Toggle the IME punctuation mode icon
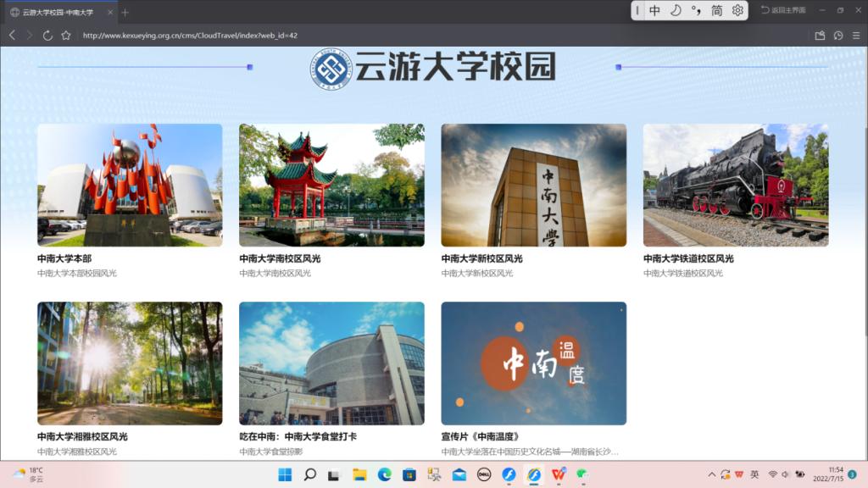868x488 pixels. click(696, 10)
